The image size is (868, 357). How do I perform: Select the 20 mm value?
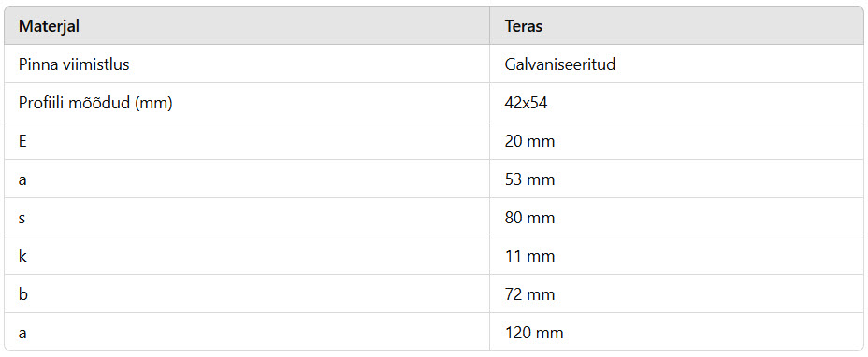pos(529,142)
